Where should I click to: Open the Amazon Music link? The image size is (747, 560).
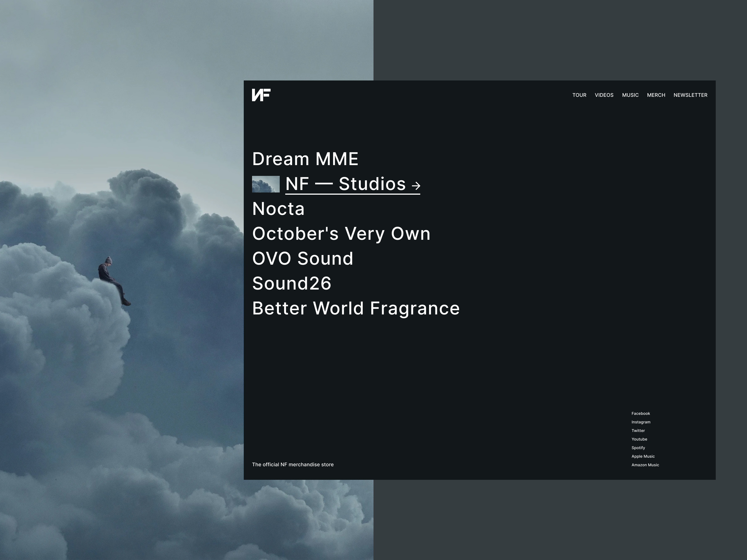pos(645,465)
